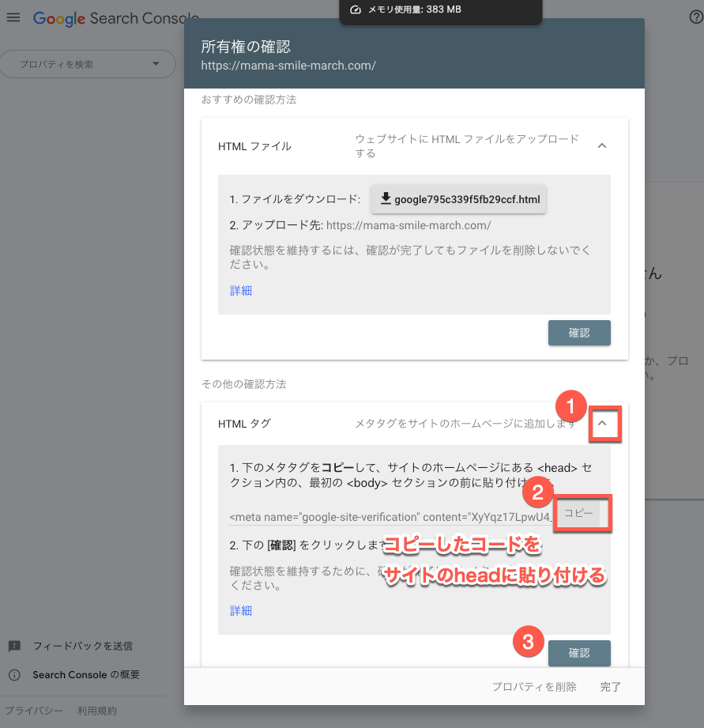Open the プライバシー link
The height and width of the screenshot is (728, 704).
pos(34,711)
